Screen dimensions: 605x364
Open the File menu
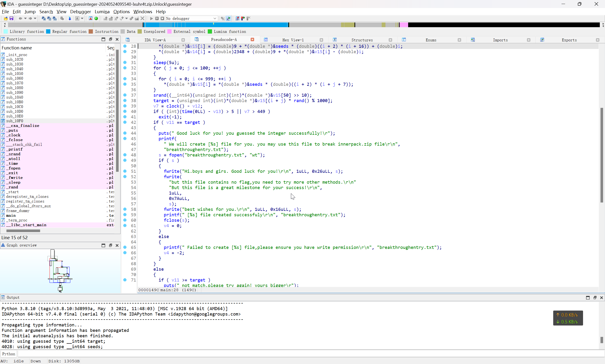(5, 12)
